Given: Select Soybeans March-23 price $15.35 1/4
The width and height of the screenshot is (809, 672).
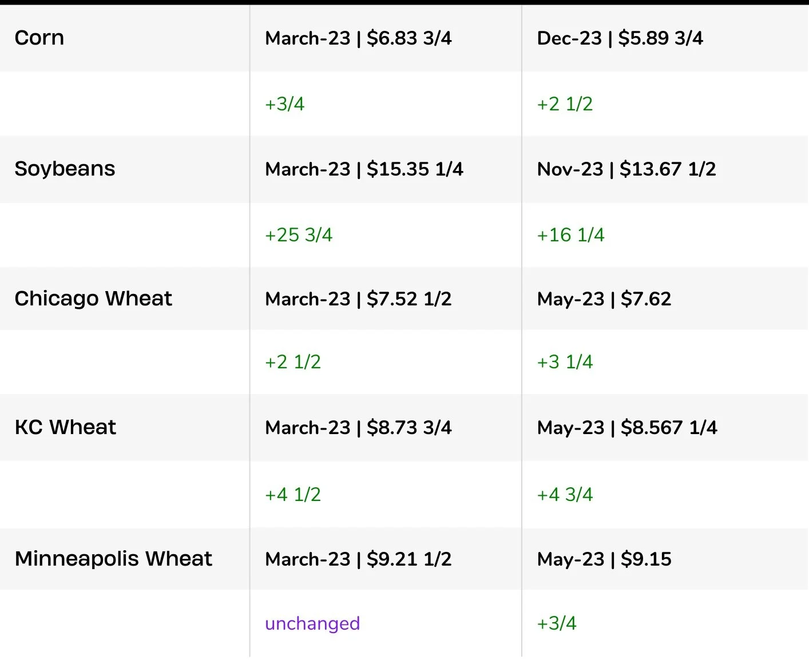Looking at the screenshot, I should tap(364, 169).
